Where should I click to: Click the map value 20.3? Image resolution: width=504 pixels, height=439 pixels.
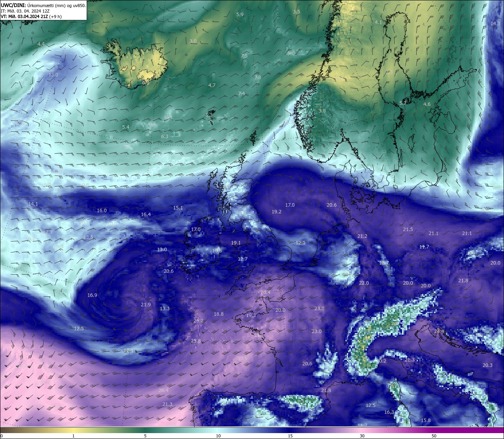click(x=487, y=365)
